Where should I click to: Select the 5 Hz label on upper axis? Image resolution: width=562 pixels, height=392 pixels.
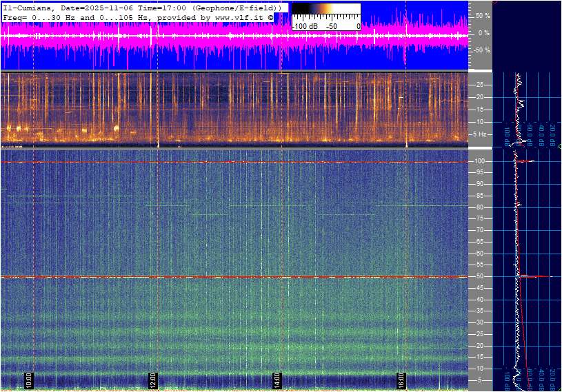click(479, 134)
